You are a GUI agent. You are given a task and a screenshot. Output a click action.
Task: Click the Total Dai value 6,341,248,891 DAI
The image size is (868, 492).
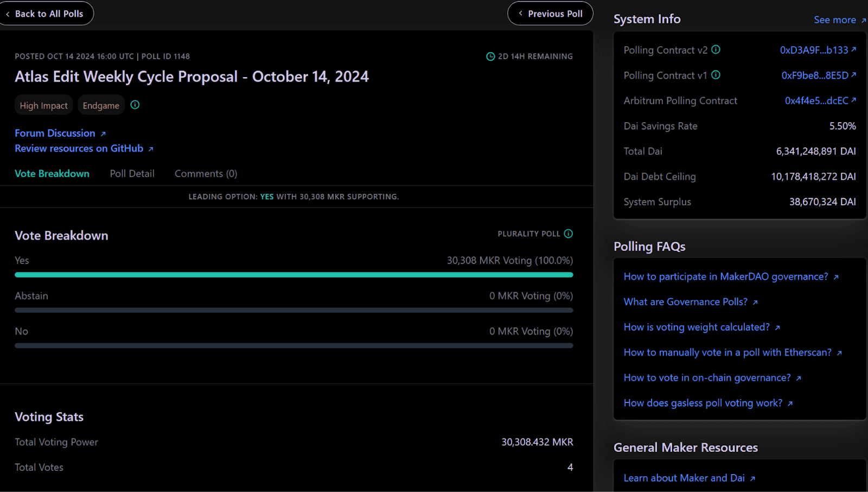[816, 151]
